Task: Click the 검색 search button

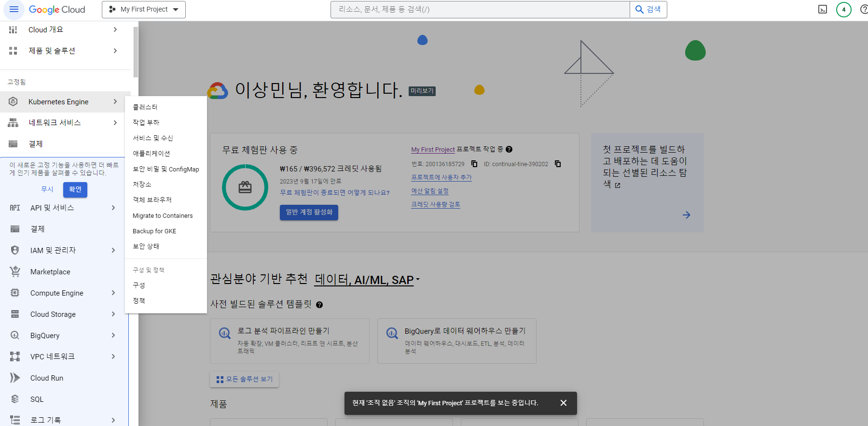Action: 648,9
